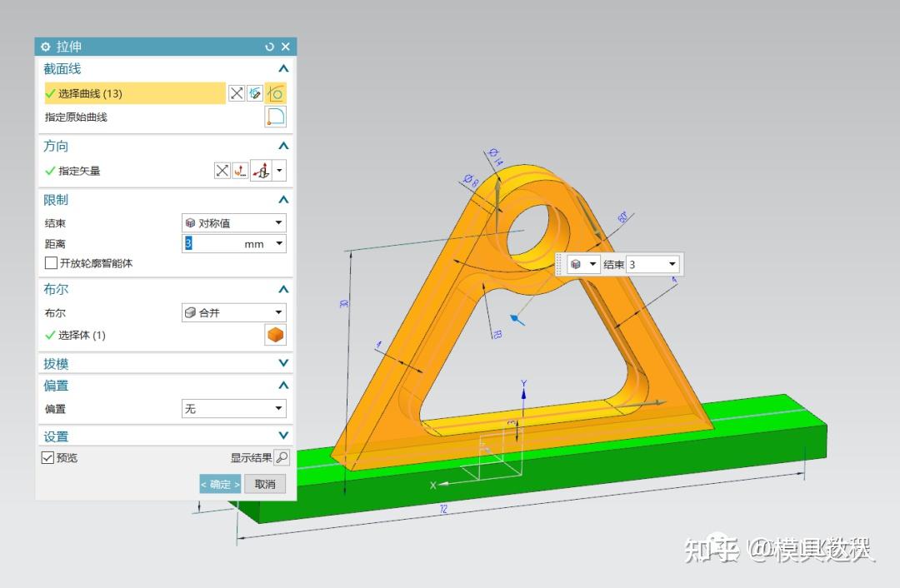Click the inferred vector icon
This screenshot has width=900, height=588.
(262, 171)
